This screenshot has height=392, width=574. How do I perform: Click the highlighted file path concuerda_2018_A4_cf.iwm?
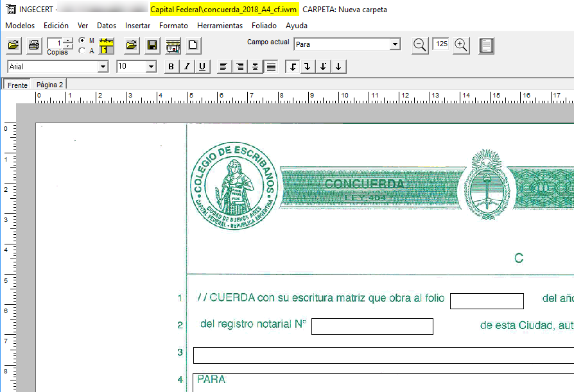point(224,10)
